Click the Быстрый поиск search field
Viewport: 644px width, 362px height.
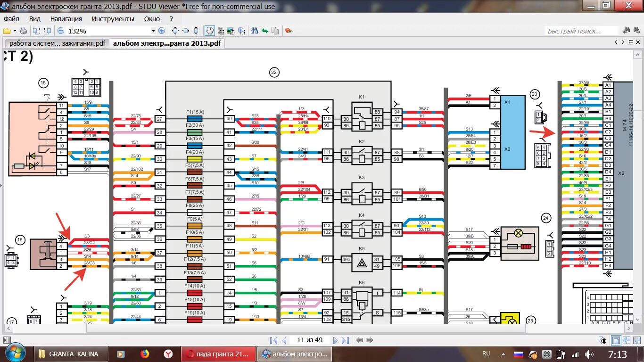pos(581,31)
